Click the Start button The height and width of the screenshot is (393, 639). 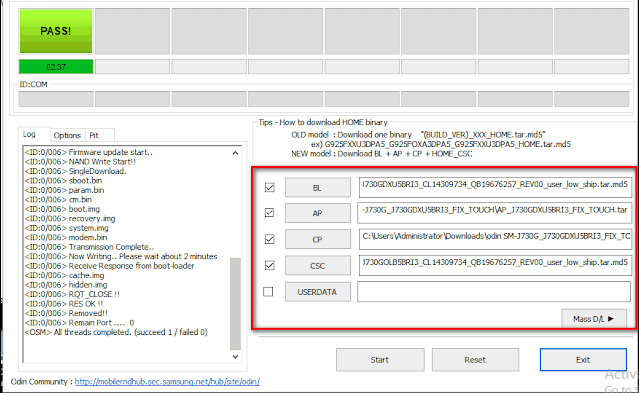380,360
